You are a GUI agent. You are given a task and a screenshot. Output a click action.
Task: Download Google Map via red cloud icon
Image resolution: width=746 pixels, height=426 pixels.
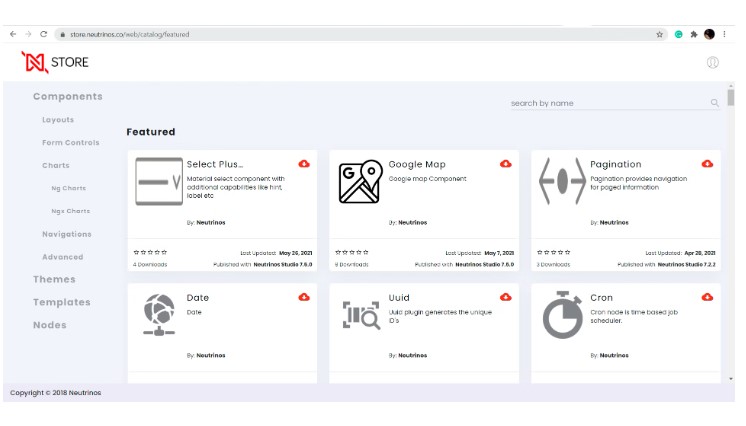click(506, 164)
